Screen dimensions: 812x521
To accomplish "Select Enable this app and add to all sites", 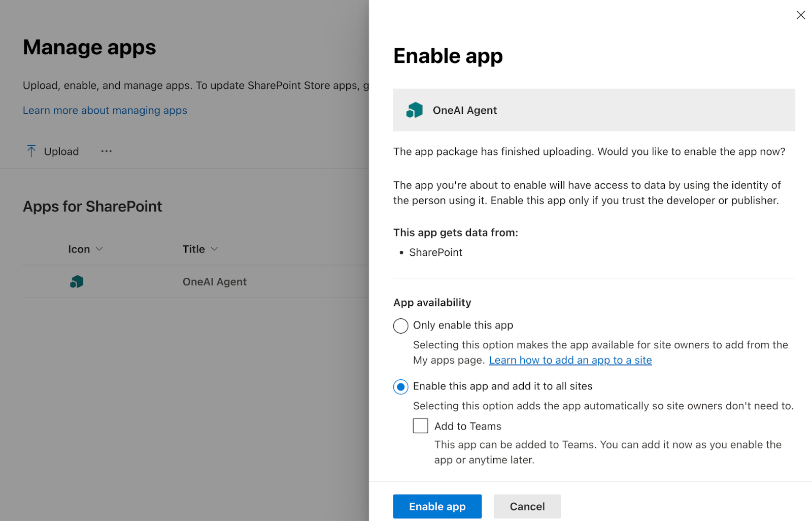I will pyautogui.click(x=400, y=386).
